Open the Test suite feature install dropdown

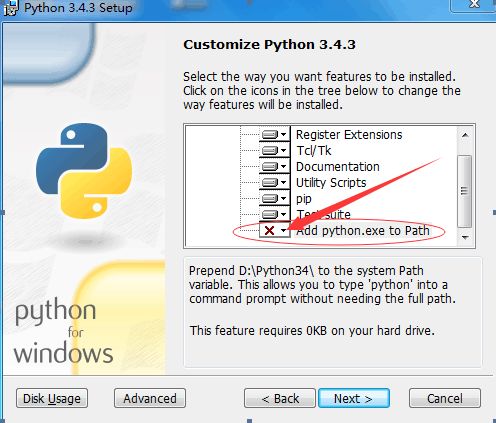coord(275,214)
